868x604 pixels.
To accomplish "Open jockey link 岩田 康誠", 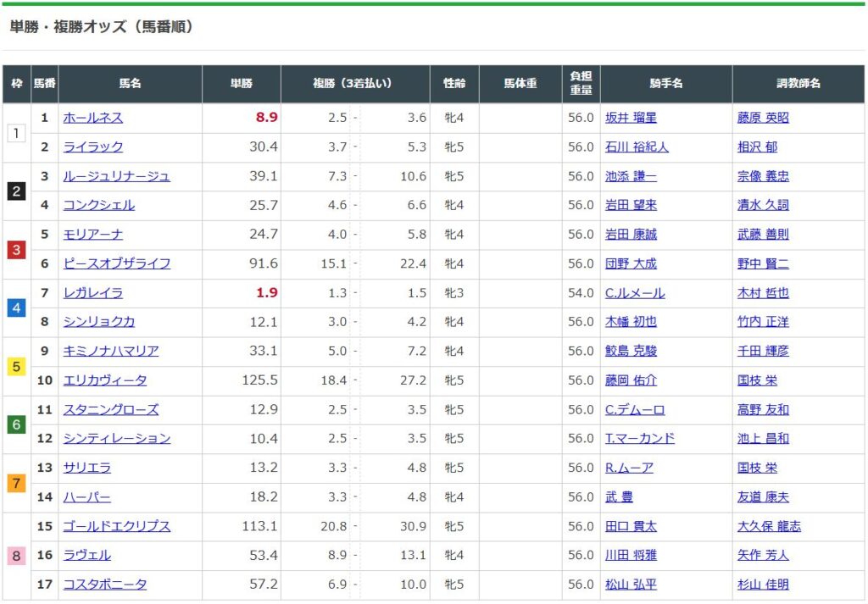I will [631, 235].
